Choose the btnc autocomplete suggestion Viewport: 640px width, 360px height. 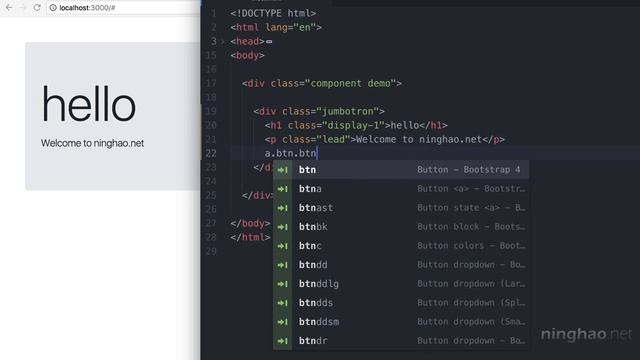(x=401, y=246)
